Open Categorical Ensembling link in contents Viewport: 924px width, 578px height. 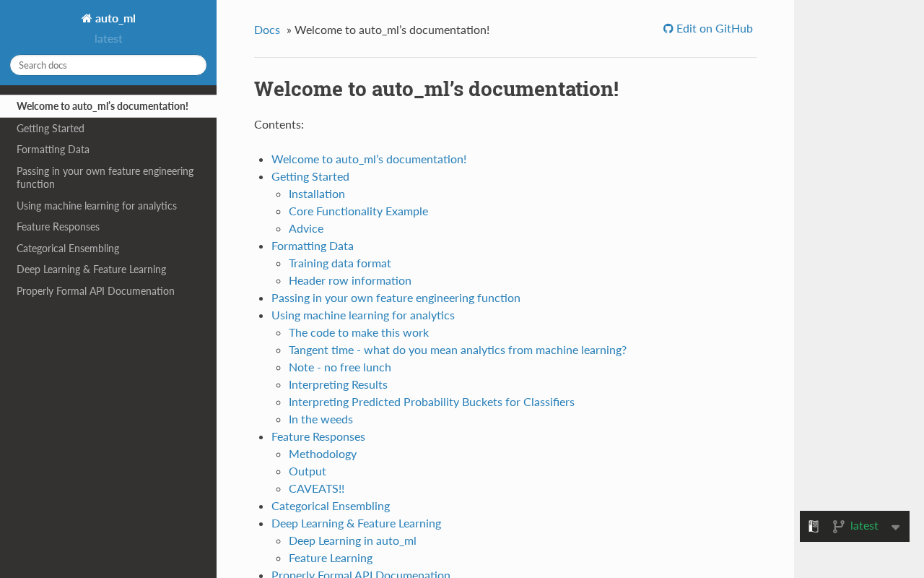pyautogui.click(x=331, y=506)
